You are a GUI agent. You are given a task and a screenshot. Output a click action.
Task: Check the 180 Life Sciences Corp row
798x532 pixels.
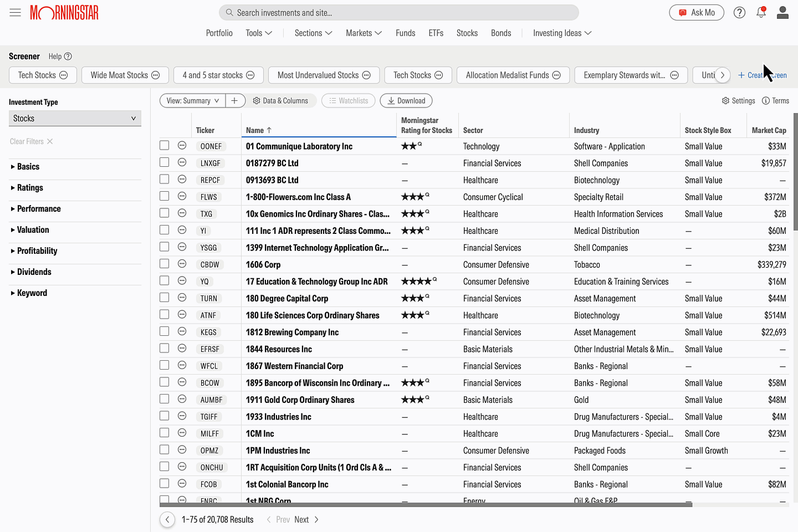tap(164, 314)
